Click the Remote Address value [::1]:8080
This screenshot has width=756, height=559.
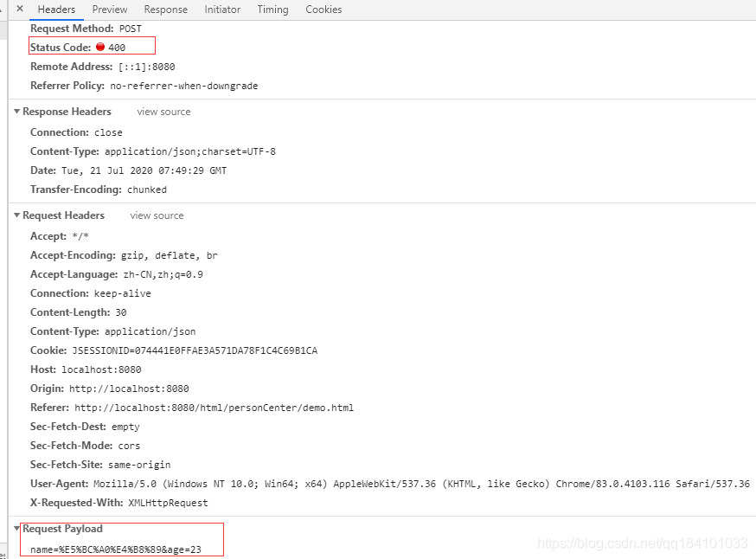[146, 67]
